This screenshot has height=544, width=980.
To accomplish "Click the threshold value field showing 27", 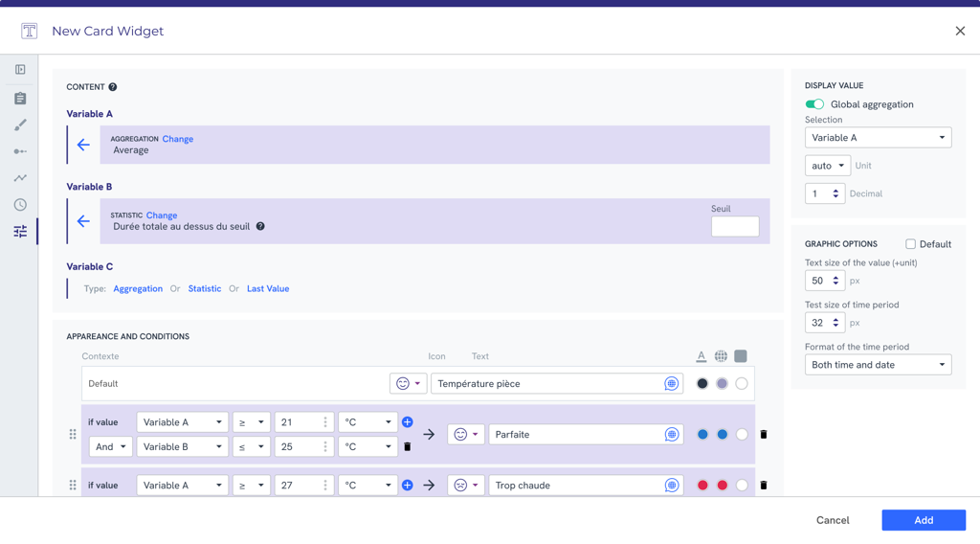I will 303,486.
